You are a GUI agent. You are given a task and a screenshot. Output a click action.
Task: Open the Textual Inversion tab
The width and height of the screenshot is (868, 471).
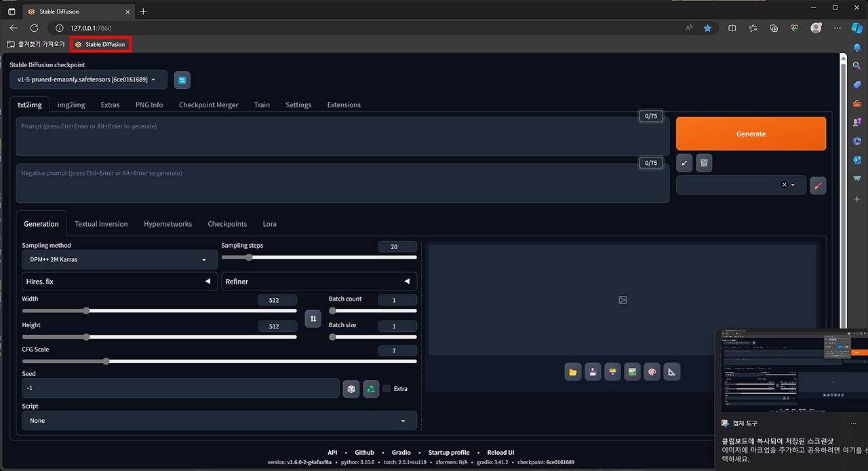[x=100, y=223]
